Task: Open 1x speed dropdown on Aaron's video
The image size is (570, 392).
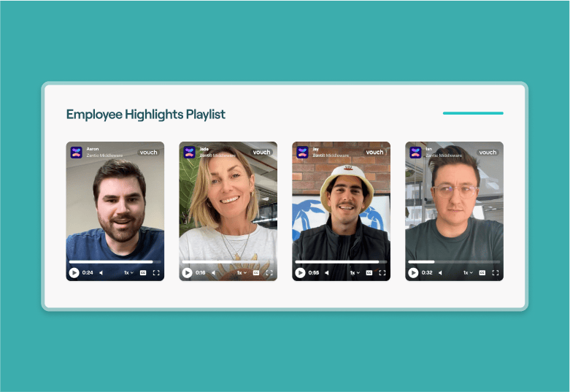Action: coord(128,273)
